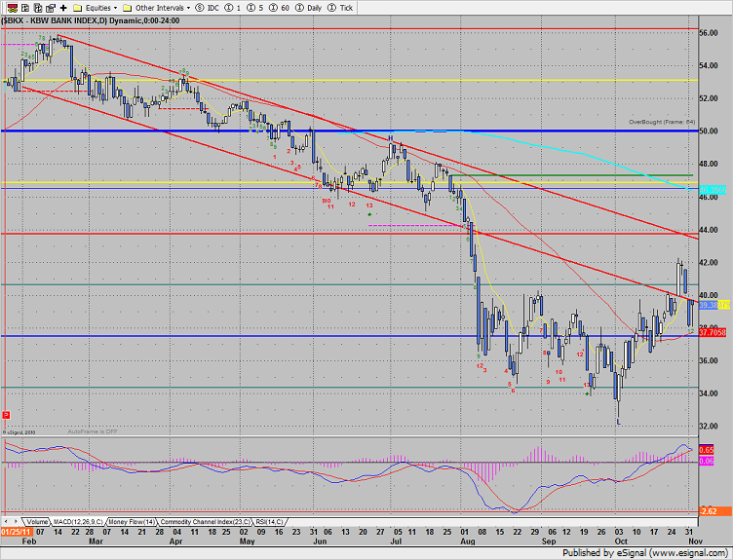Click the second toolbar window icon
Screen dimensions: 733x560
[x=25, y=8]
